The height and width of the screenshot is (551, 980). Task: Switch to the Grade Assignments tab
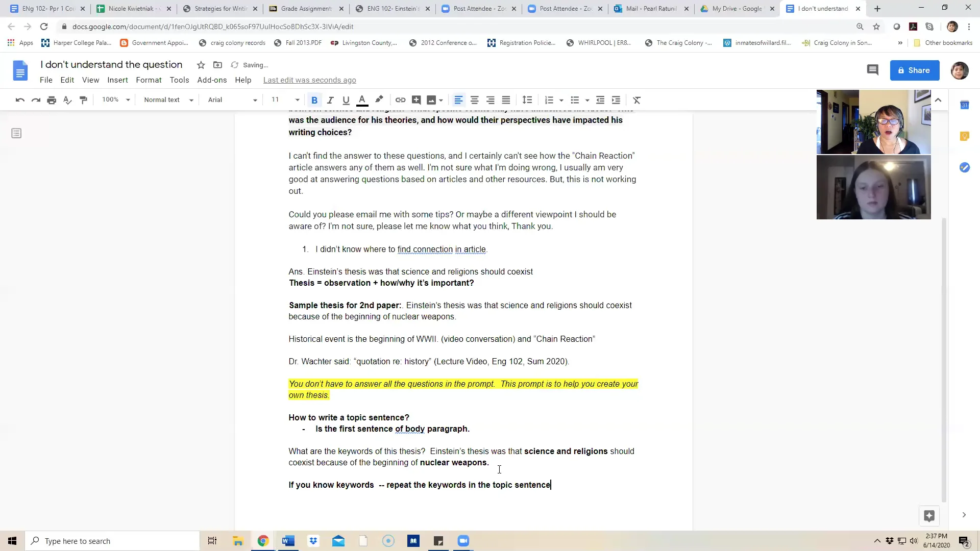[x=306, y=9]
